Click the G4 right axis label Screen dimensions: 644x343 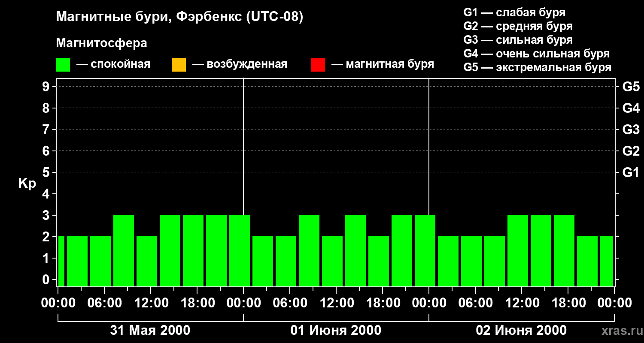(631, 108)
